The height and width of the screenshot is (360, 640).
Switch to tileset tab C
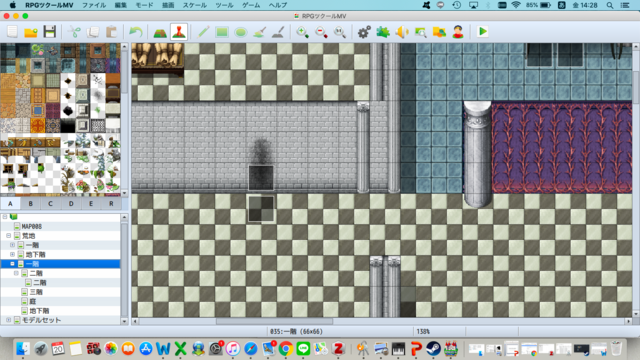[51, 203]
